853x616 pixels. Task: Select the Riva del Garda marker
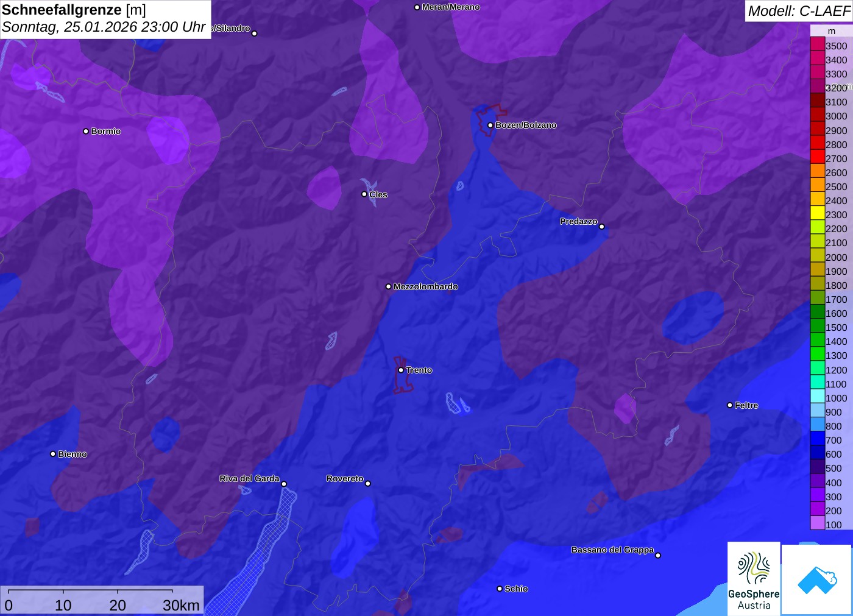coord(284,484)
